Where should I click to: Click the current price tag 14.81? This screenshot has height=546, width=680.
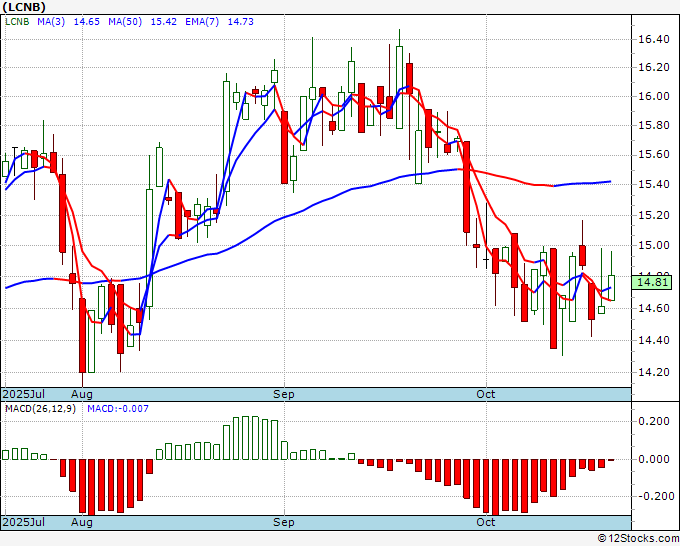coord(652,282)
